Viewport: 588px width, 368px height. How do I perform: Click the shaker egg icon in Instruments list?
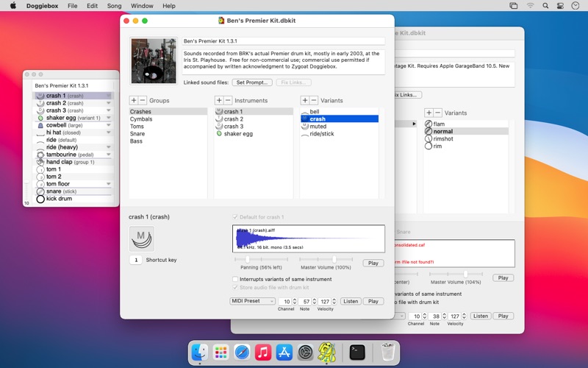coord(219,134)
